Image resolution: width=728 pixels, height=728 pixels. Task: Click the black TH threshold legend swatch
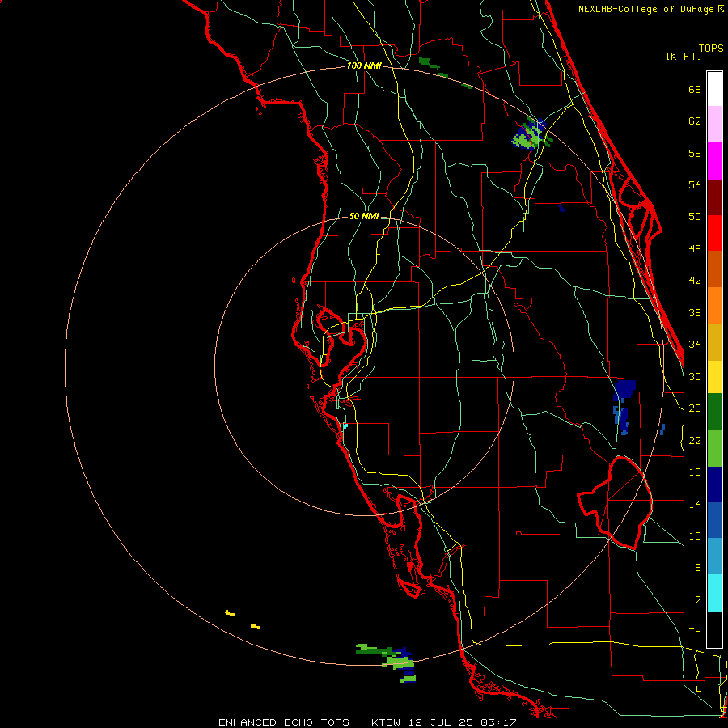click(714, 629)
